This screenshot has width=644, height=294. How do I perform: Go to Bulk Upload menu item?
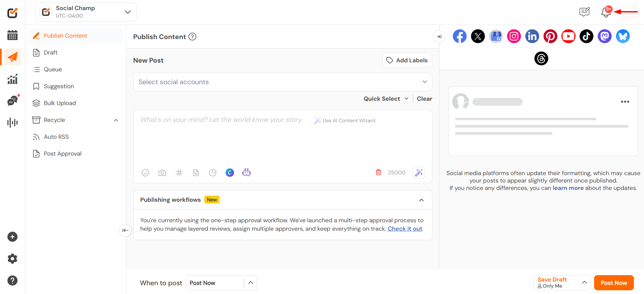click(60, 103)
